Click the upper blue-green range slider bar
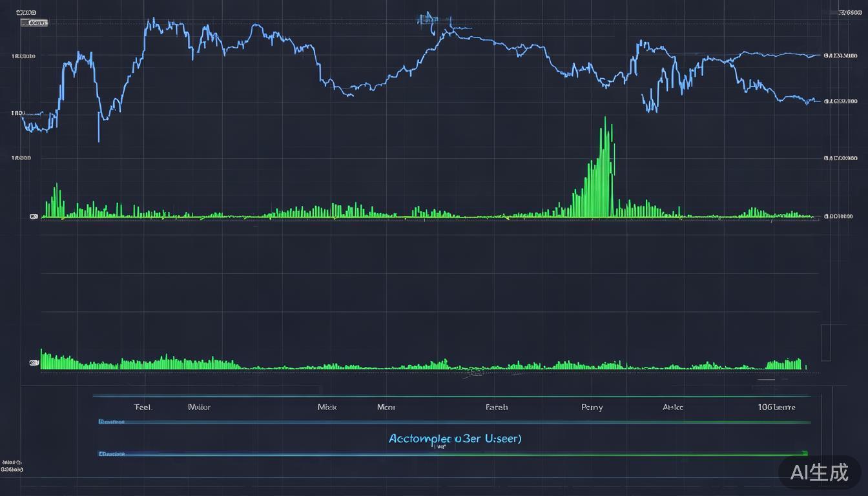Image resolution: width=868 pixels, height=496 pixels. 452,422
